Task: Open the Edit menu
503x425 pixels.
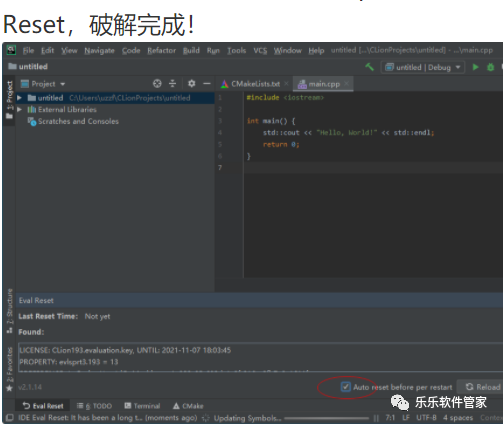Action: coord(47,50)
